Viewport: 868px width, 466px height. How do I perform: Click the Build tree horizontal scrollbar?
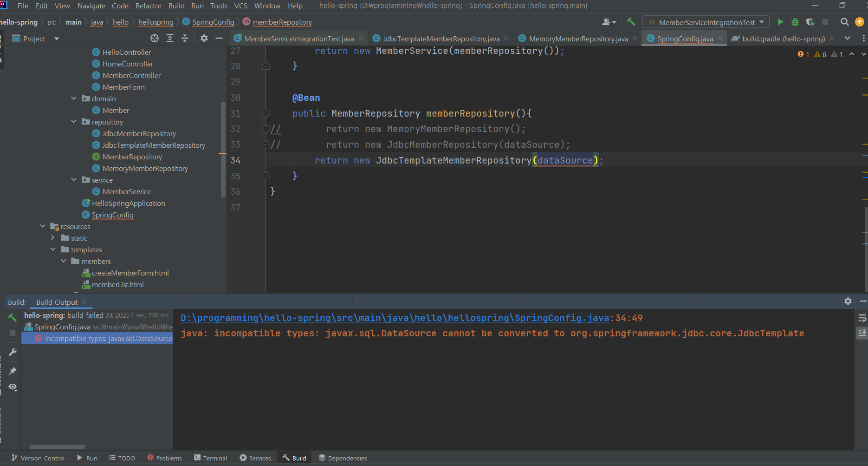point(58,447)
